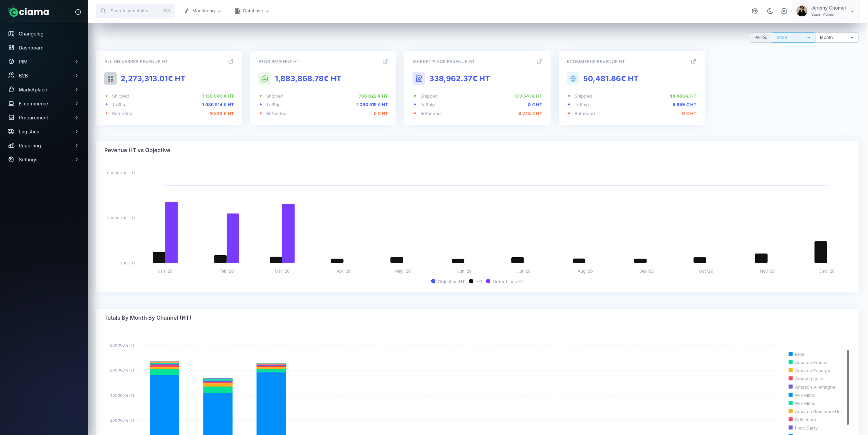Toggle Fnac Darty legend entry
This screenshot has height=435, width=868.
[x=803, y=428]
